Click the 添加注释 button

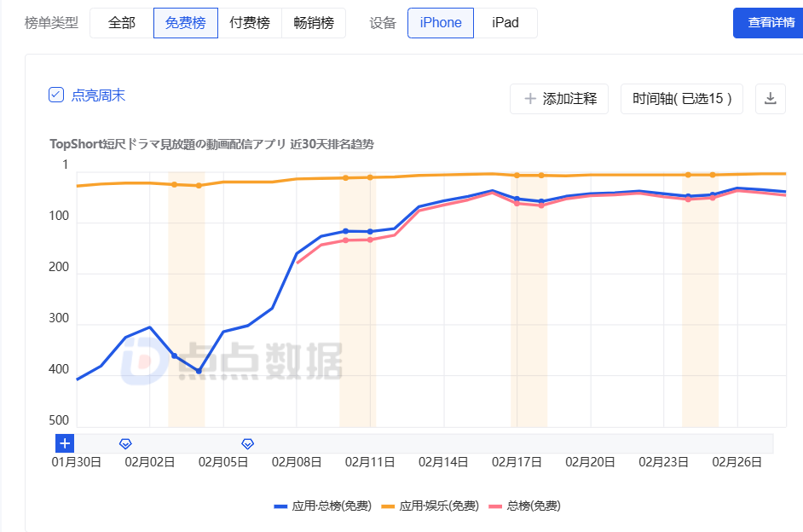[558, 99]
